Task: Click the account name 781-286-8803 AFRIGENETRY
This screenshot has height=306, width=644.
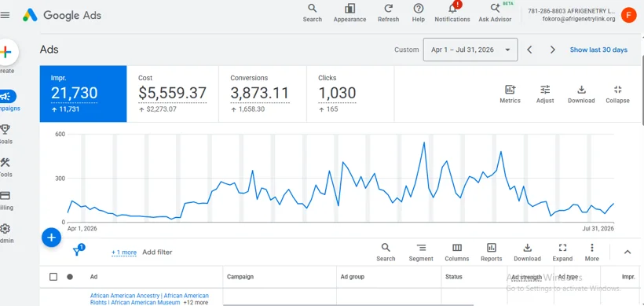Action: 571,12
